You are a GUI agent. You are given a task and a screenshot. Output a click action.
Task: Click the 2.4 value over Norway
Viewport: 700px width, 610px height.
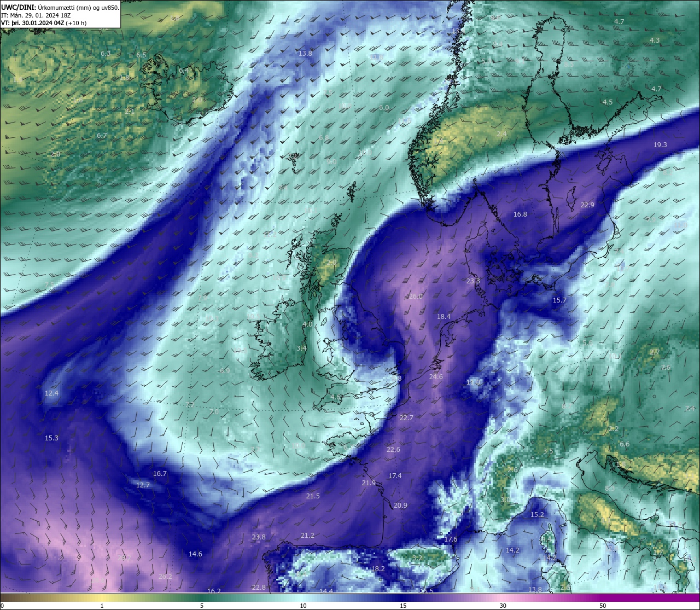pos(501,134)
